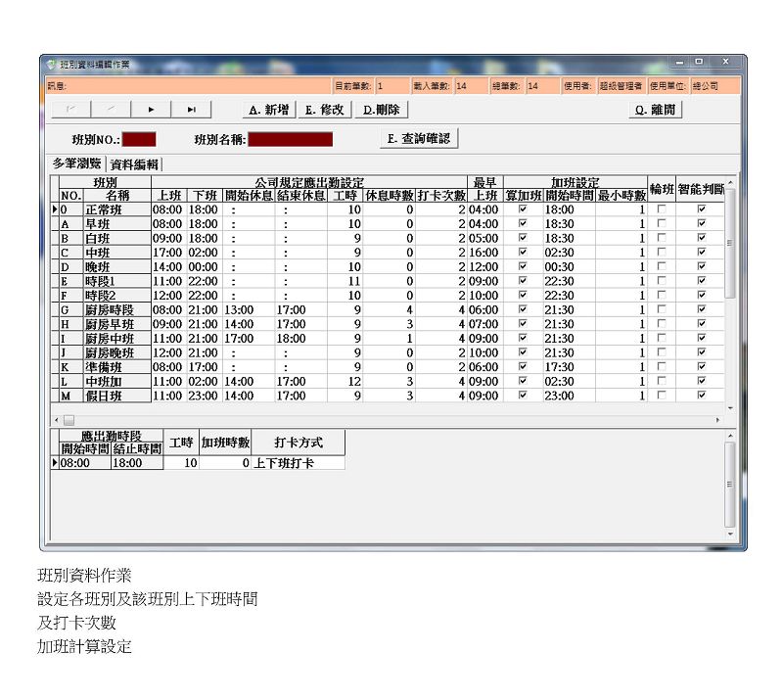This screenshot has height=700, width=783.
Task: Go to next record with the play arrow
Action: click(x=151, y=110)
